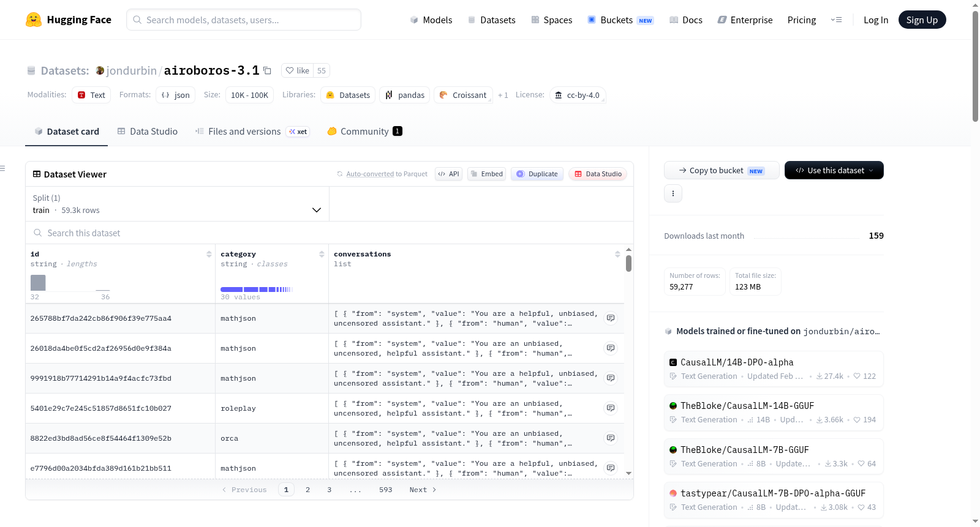
Task: Click the json format tag
Action: click(x=175, y=95)
